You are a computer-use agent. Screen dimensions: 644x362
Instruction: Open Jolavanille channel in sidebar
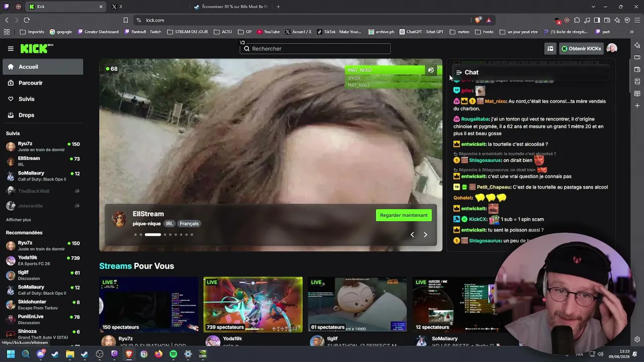coord(43,206)
